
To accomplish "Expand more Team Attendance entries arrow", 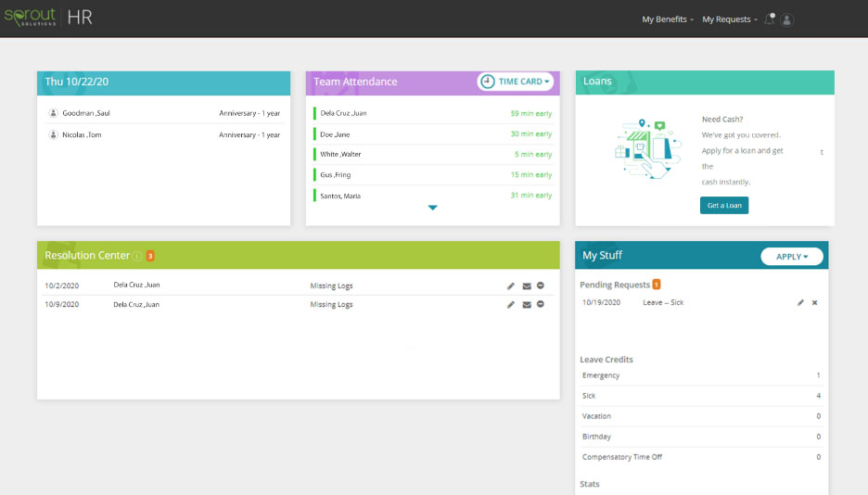I will 432,208.
